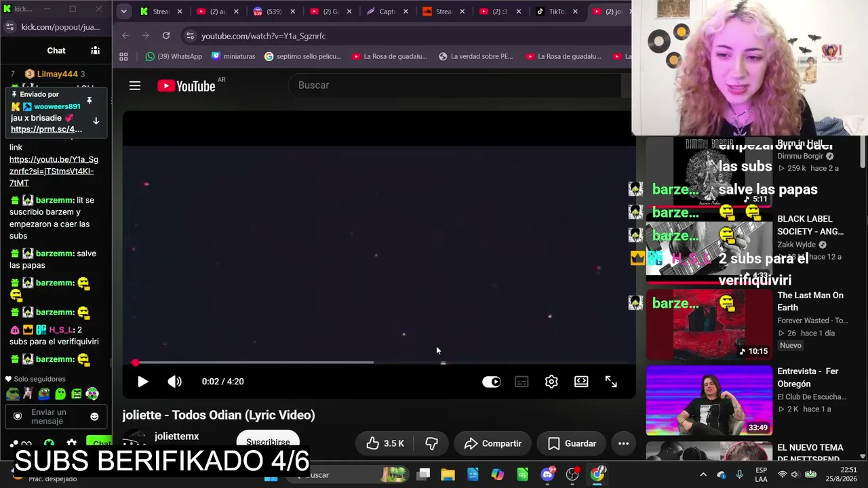868x488 pixels.
Task: View site information for youtube.com
Action: (x=189, y=36)
